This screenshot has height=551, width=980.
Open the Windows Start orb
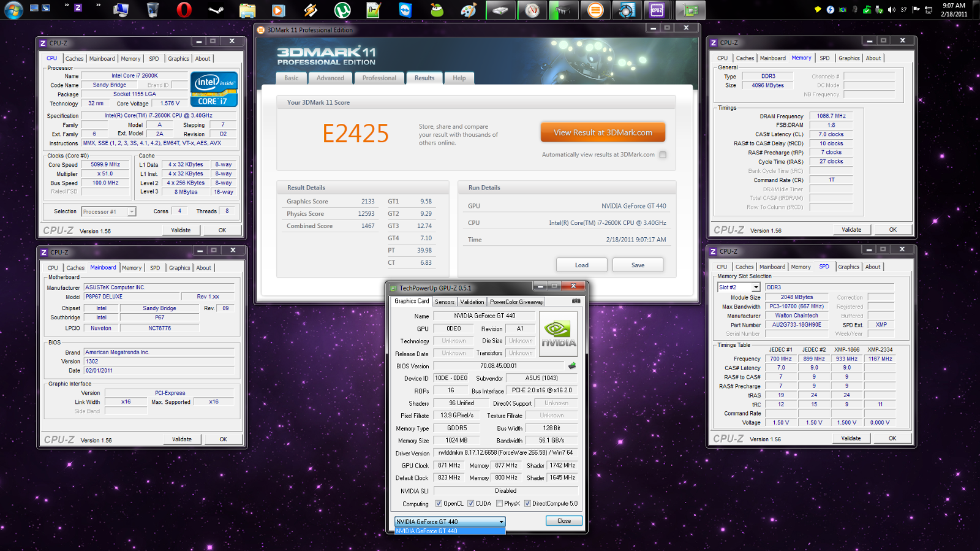click(13, 9)
